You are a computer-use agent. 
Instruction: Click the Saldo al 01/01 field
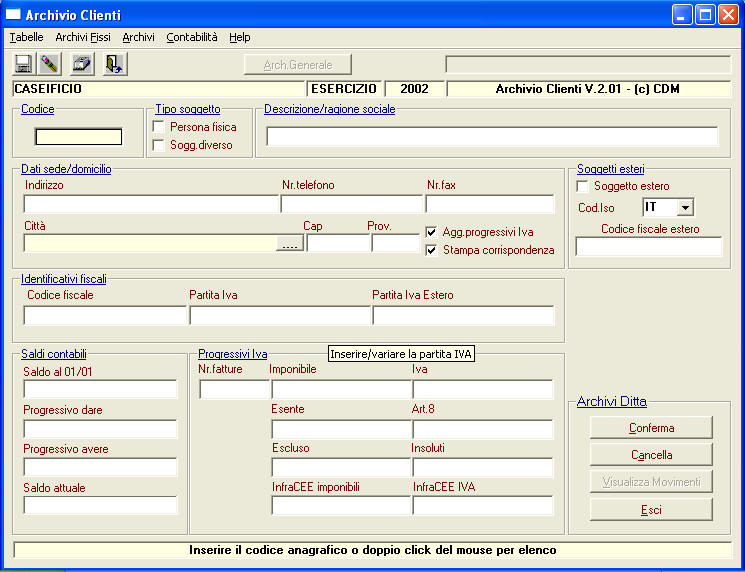click(100, 389)
